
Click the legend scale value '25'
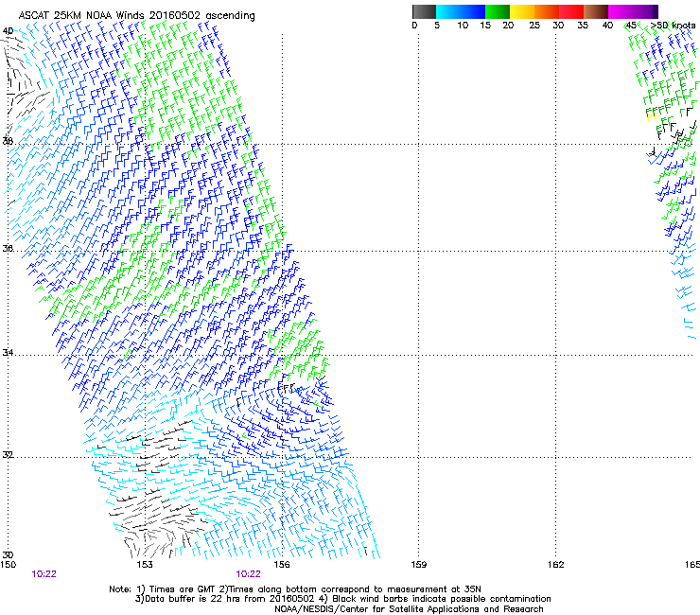point(534,26)
